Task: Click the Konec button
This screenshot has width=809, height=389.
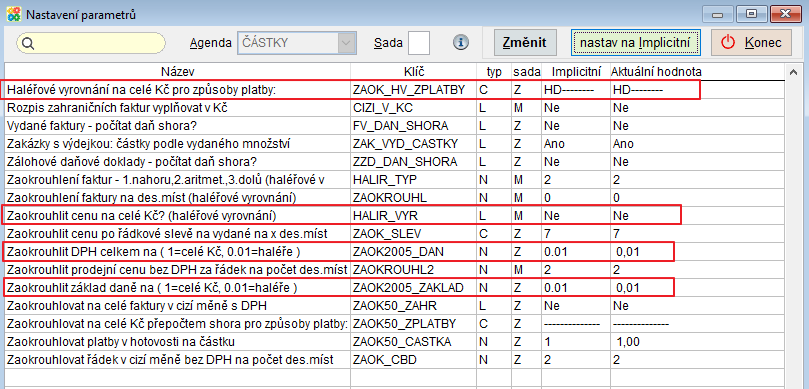Action: 751,42
